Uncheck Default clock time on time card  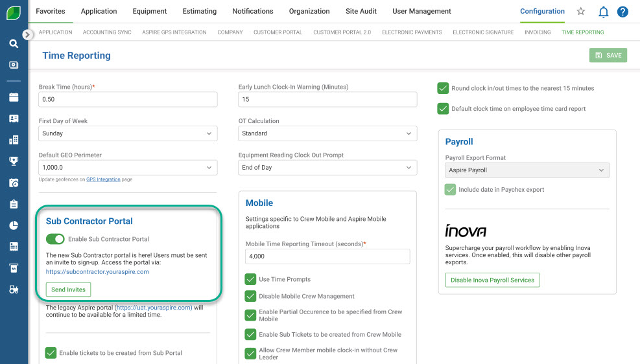click(x=443, y=108)
